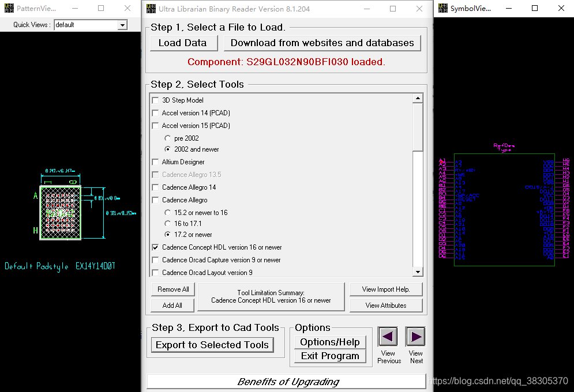Image resolution: width=574 pixels, height=392 pixels.
Task: Open the Quick Views dropdown arrow
Action: click(123, 25)
